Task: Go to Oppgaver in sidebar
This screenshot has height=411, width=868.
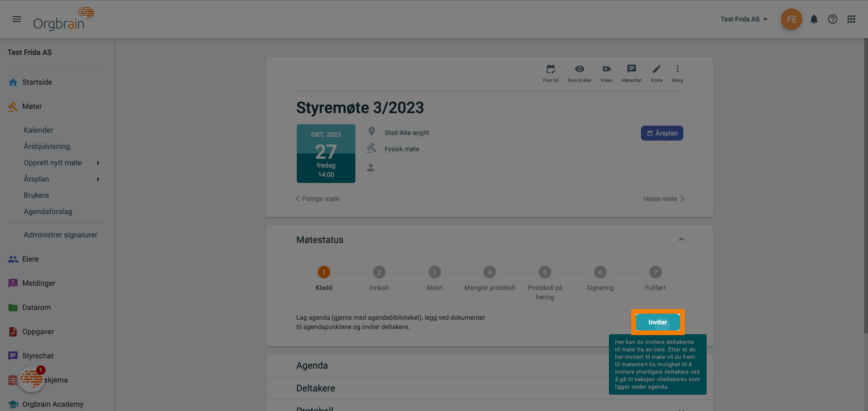Action: click(38, 331)
